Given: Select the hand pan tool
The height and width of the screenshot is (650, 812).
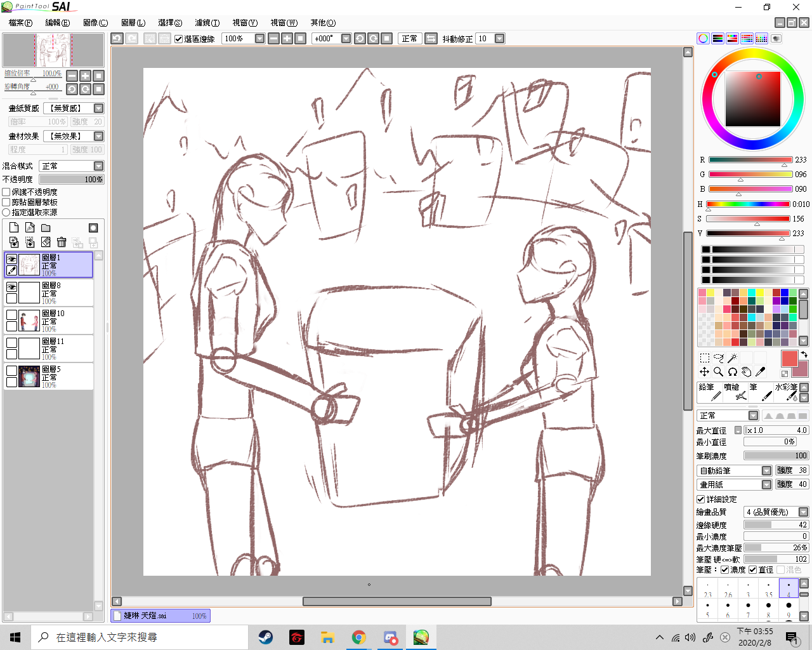Looking at the screenshot, I should tap(746, 372).
